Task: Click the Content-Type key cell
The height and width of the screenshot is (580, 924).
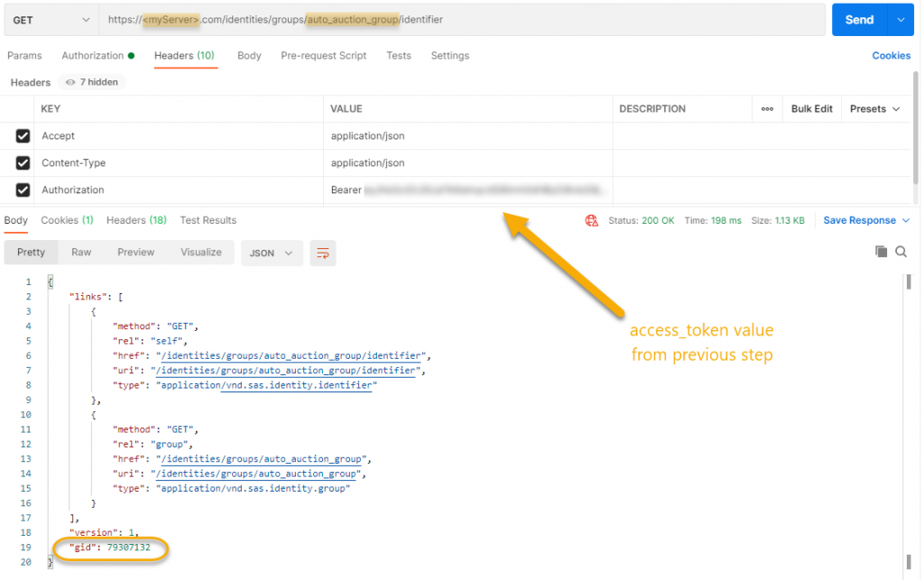Action: pos(179,163)
